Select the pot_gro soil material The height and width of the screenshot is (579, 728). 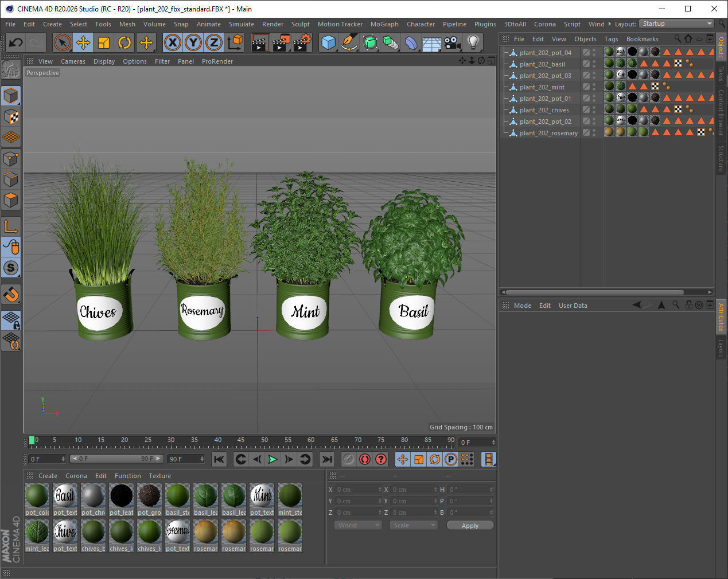pyautogui.click(x=149, y=499)
